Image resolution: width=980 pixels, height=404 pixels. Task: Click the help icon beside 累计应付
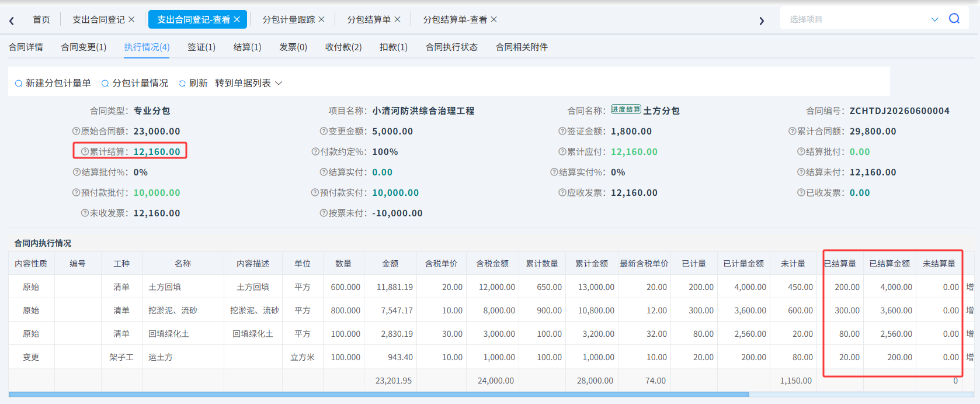coord(562,152)
